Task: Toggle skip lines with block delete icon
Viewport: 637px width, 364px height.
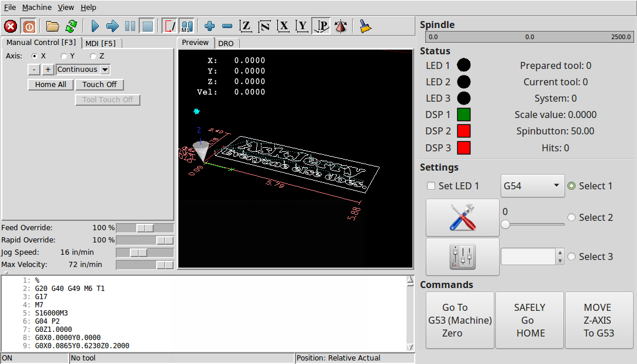Action: coord(170,26)
